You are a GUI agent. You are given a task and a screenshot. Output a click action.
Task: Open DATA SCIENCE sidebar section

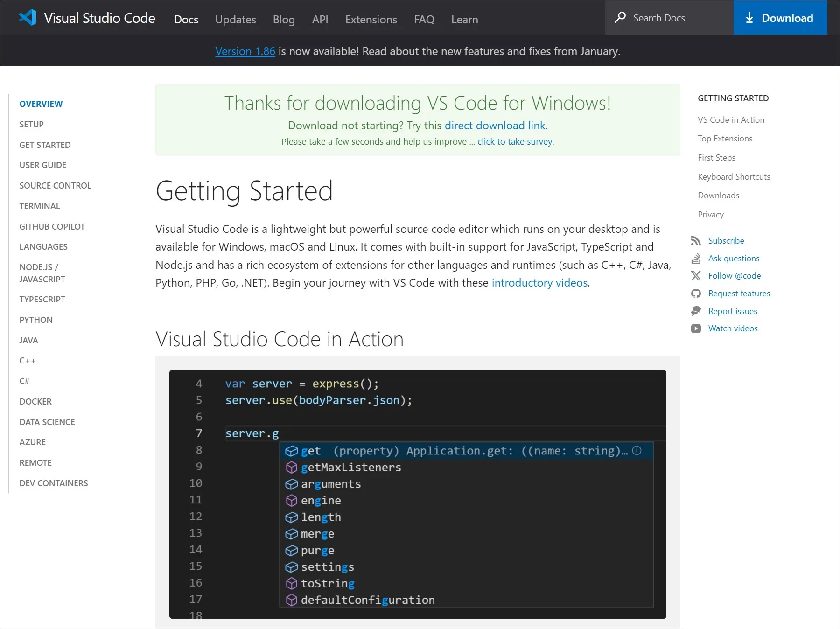click(x=47, y=422)
